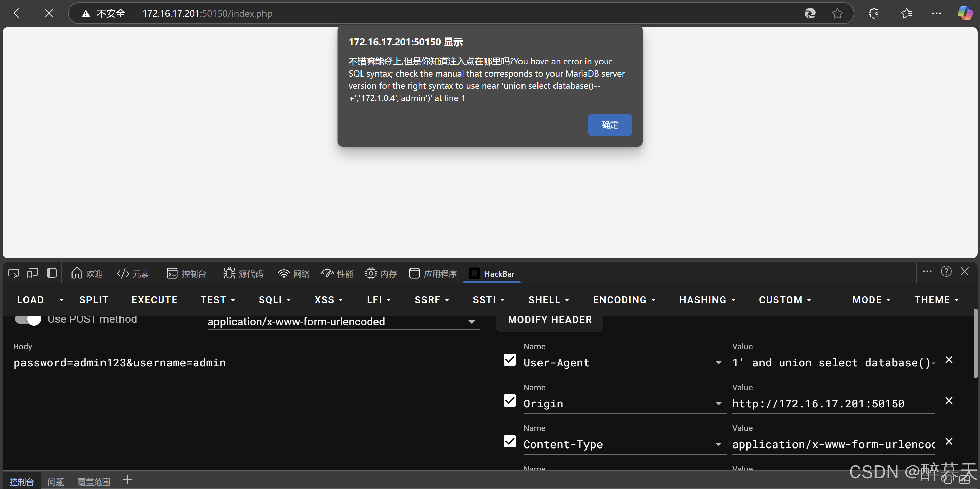
Task: Click the browser extensions puzzle icon
Action: [873, 14]
